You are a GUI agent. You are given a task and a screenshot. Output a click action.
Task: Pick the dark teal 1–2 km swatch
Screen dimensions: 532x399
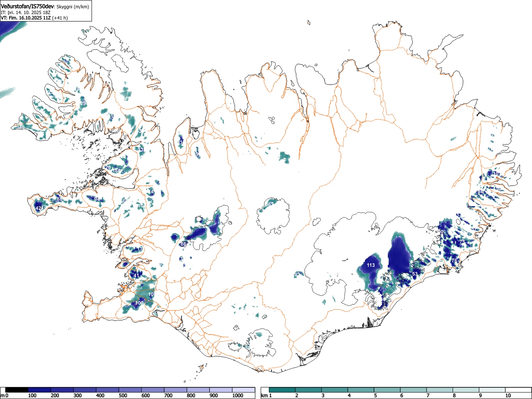[282, 390]
